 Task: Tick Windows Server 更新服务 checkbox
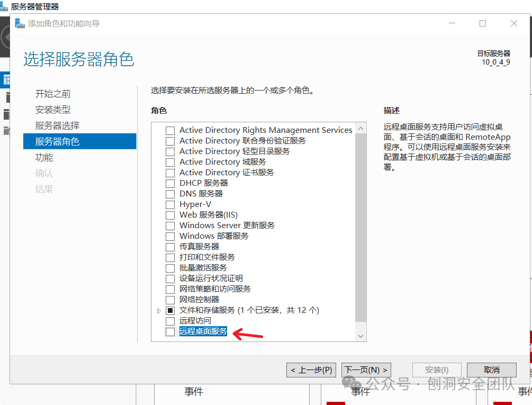(170, 226)
